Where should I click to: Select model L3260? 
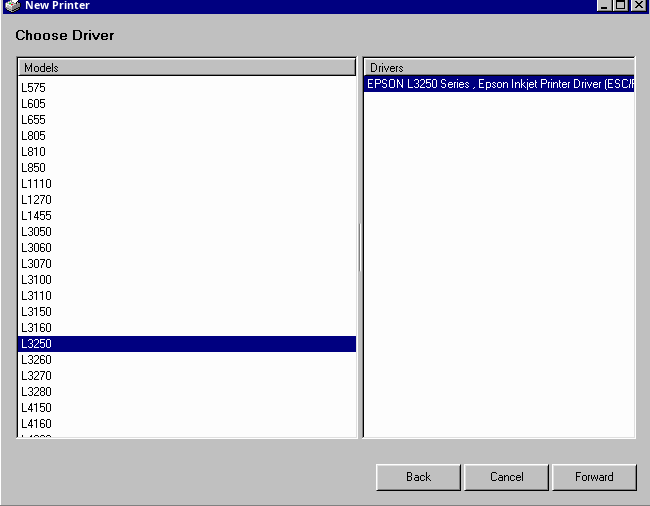click(x=187, y=360)
